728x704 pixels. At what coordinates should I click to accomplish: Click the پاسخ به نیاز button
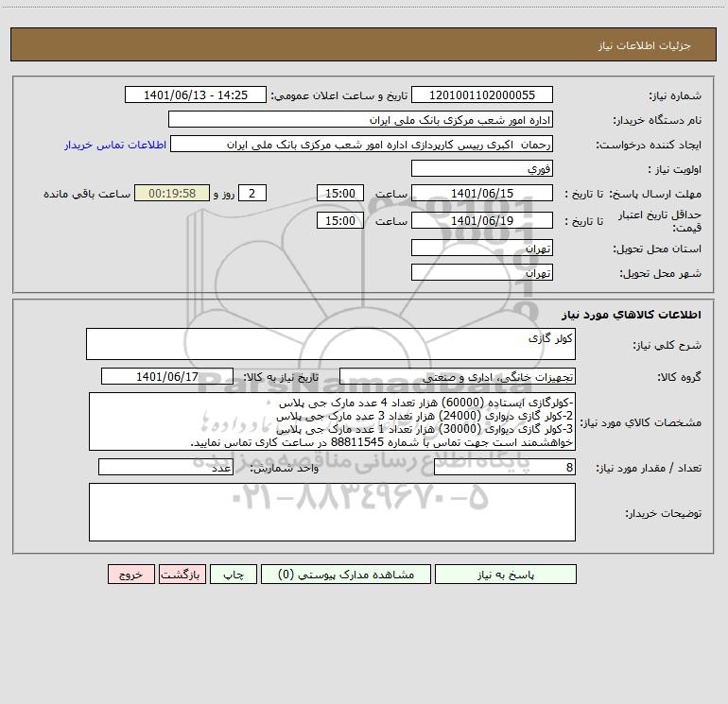pyautogui.click(x=506, y=575)
